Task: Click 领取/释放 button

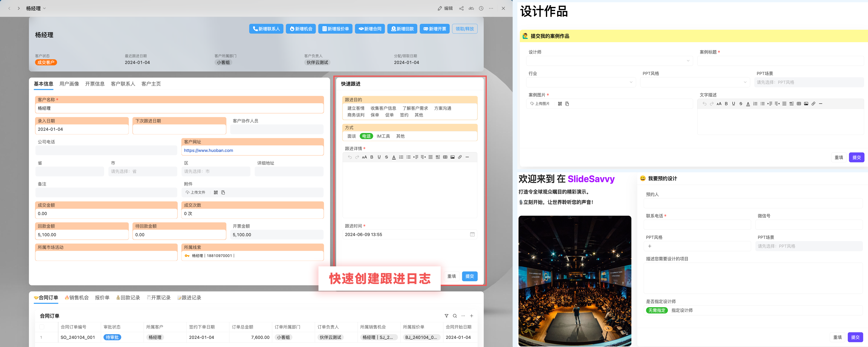Action: pos(465,29)
